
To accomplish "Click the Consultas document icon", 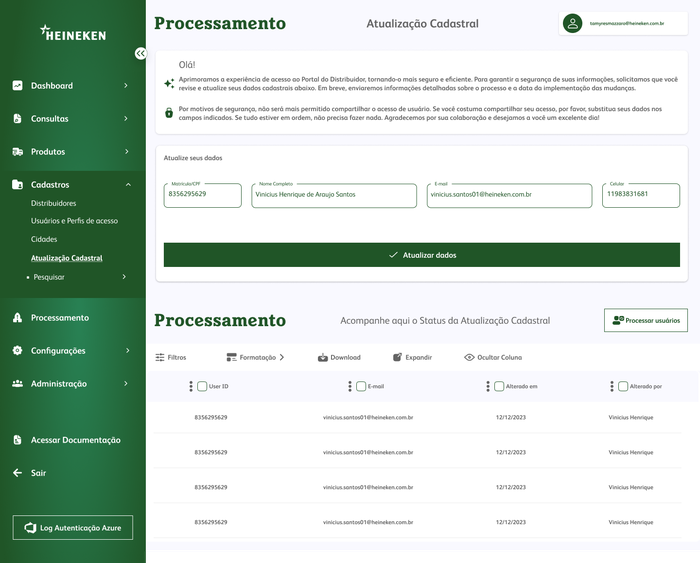I will [17, 118].
